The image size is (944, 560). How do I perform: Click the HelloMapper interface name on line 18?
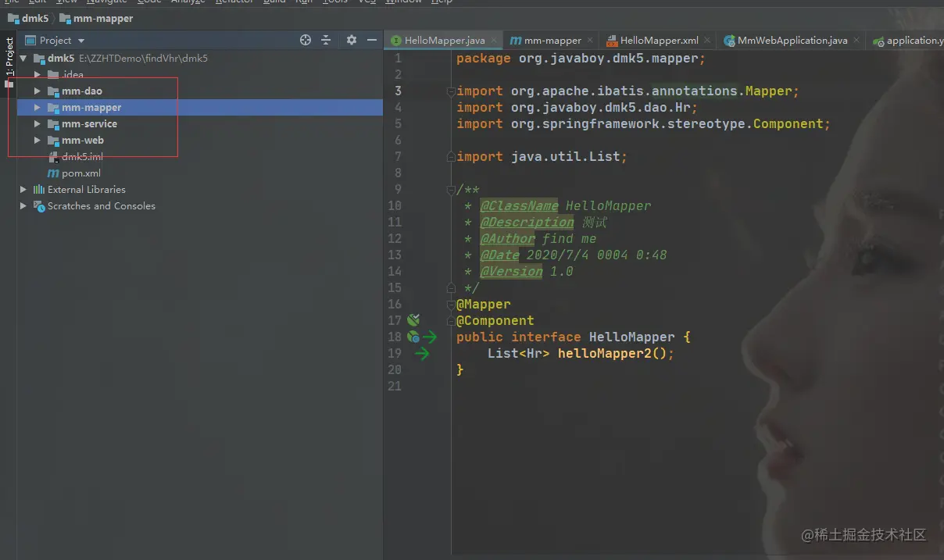click(x=631, y=337)
